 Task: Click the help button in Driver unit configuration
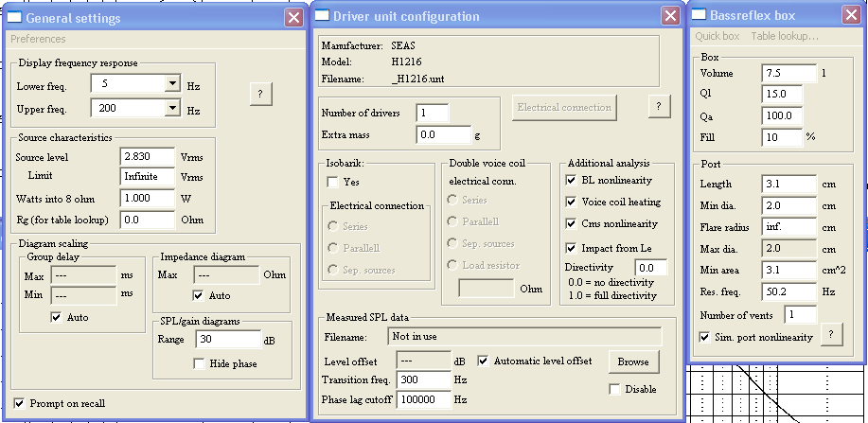pos(659,106)
